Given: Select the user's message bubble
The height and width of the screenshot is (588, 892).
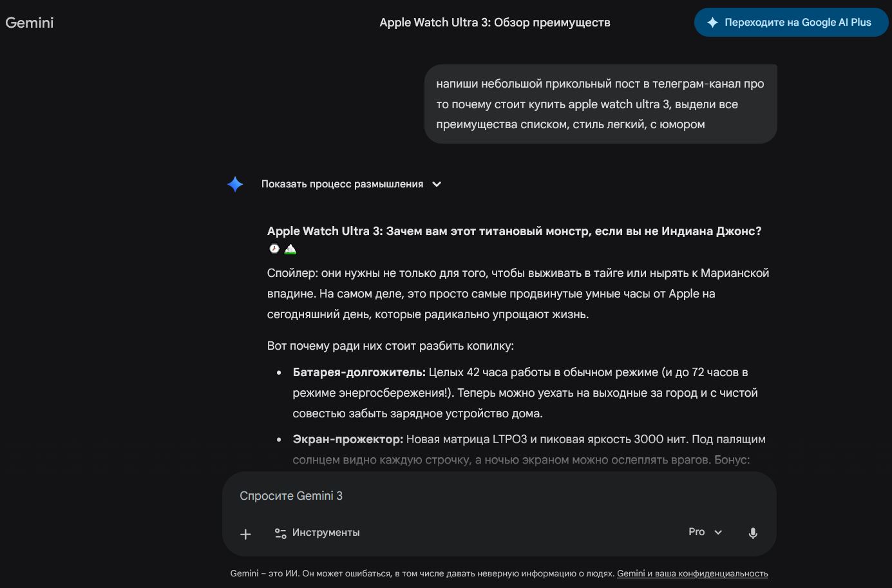Looking at the screenshot, I should [600, 104].
